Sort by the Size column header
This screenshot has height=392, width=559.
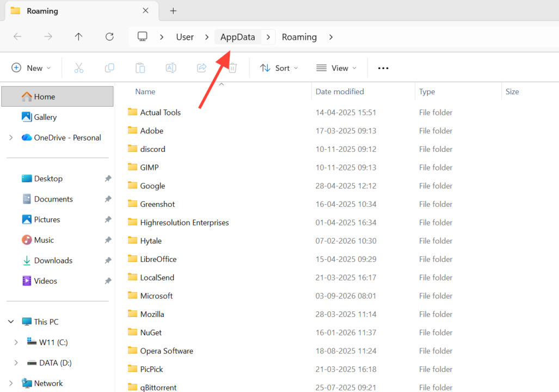[512, 91]
